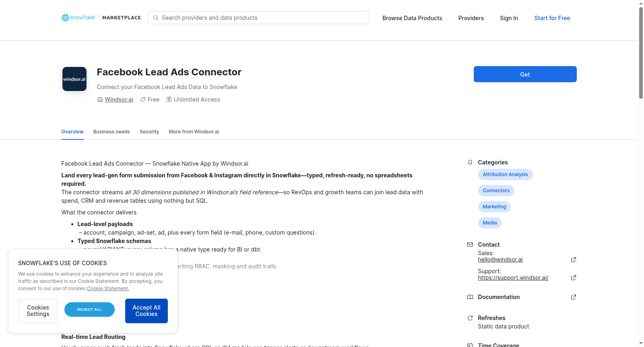Image resolution: width=644 pixels, height=347 pixels.
Task: Click the magnifier icon in search bar
Action: [156, 18]
